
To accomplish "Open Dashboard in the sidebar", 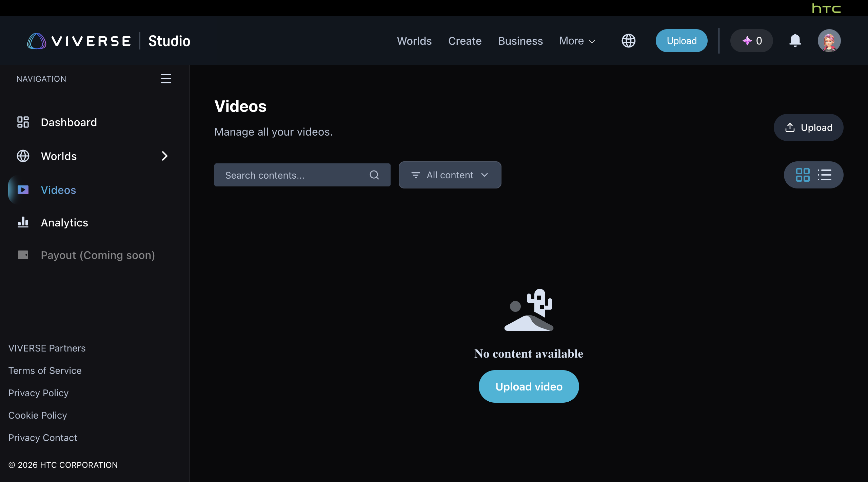I will coord(69,122).
